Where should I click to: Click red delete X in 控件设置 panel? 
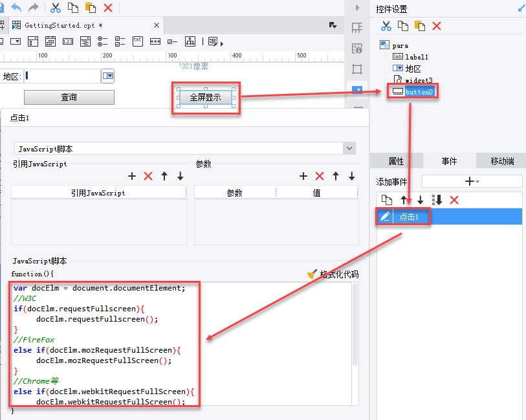pyautogui.click(x=437, y=26)
